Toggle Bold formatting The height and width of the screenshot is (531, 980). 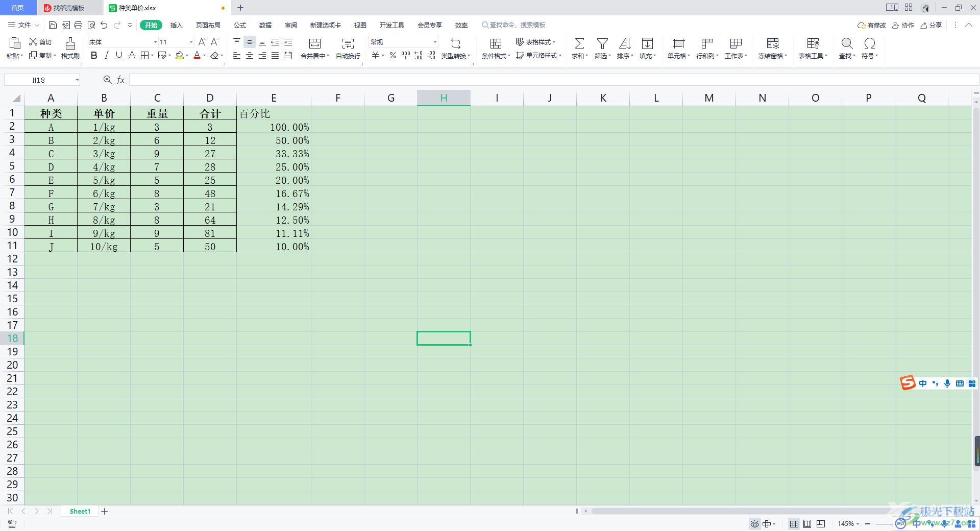[x=94, y=55]
